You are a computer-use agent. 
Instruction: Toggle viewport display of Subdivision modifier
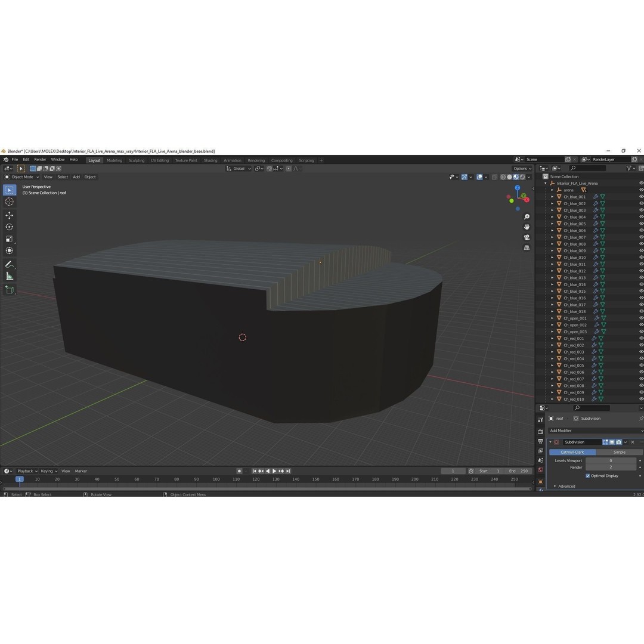(x=612, y=442)
